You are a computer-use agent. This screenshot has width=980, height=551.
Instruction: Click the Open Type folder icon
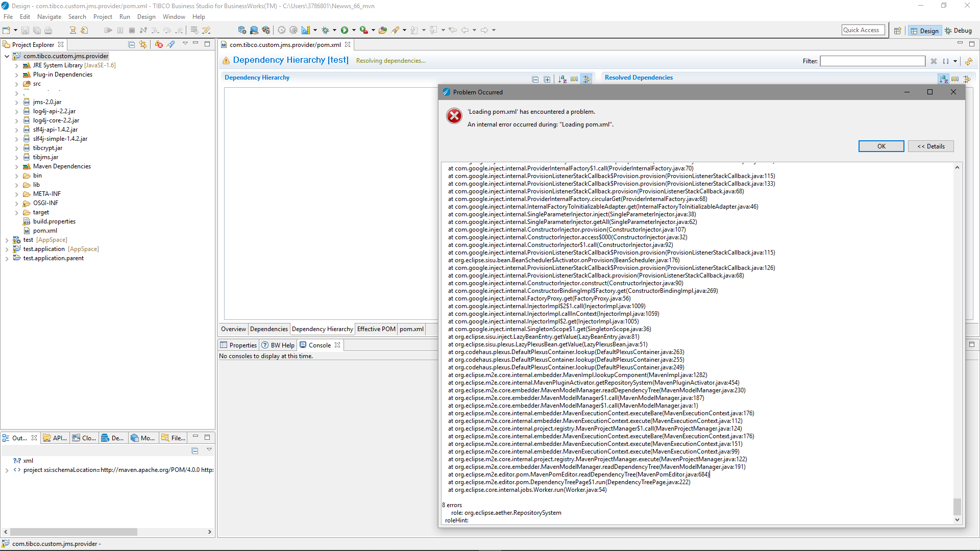pos(383,30)
